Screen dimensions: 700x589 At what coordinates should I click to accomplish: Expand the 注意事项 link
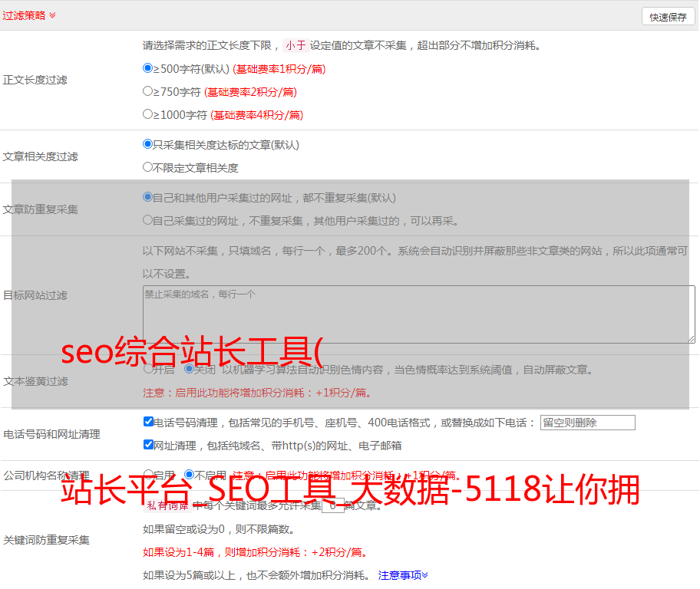tap(403, 575)
